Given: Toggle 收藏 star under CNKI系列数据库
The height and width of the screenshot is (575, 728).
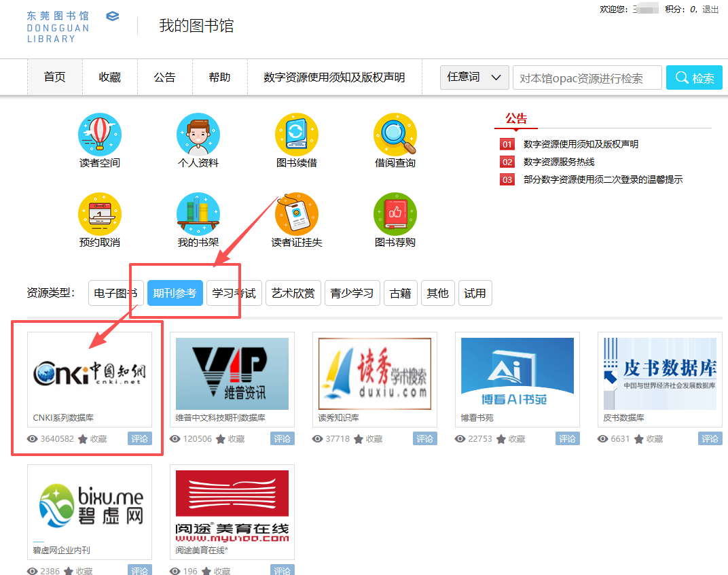Looking at the screenshot, I should 84,439.
